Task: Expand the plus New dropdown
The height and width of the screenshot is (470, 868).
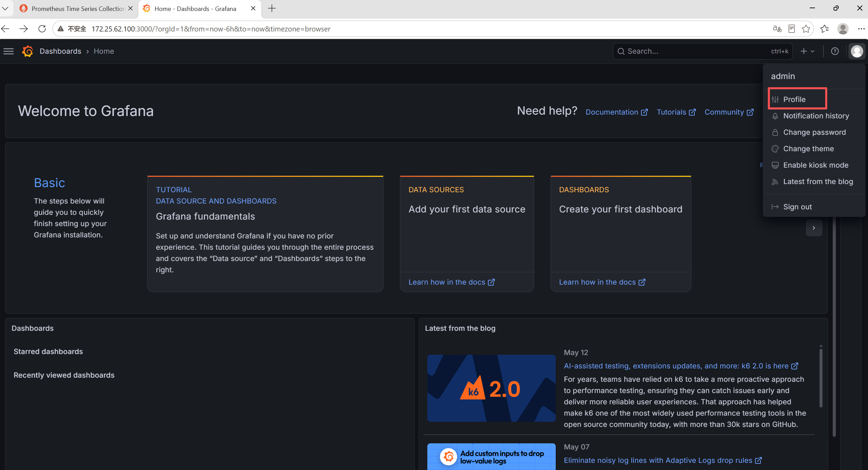Action: point(807,51)
